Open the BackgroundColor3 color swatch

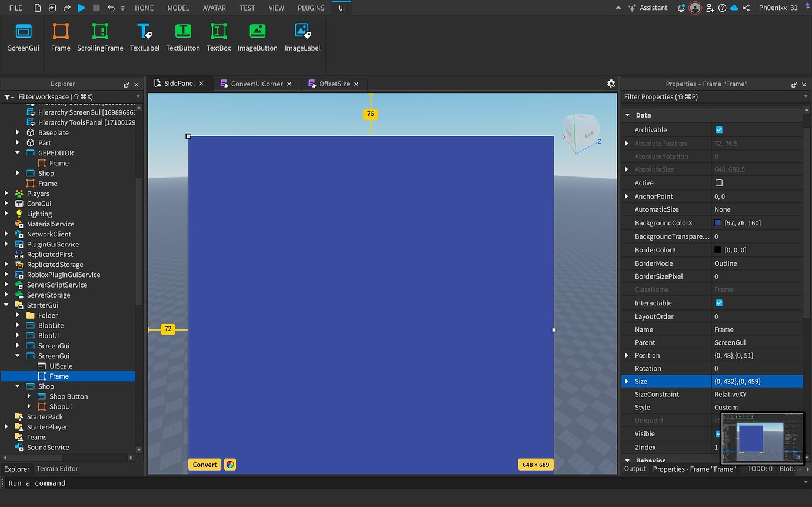[718, 223]
